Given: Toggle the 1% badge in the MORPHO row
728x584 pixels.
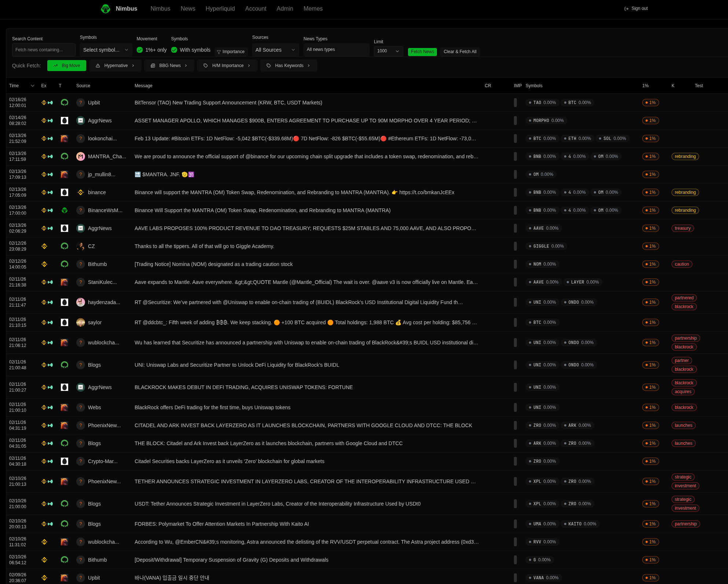Looking at the screenshot, I should point(651,121).
